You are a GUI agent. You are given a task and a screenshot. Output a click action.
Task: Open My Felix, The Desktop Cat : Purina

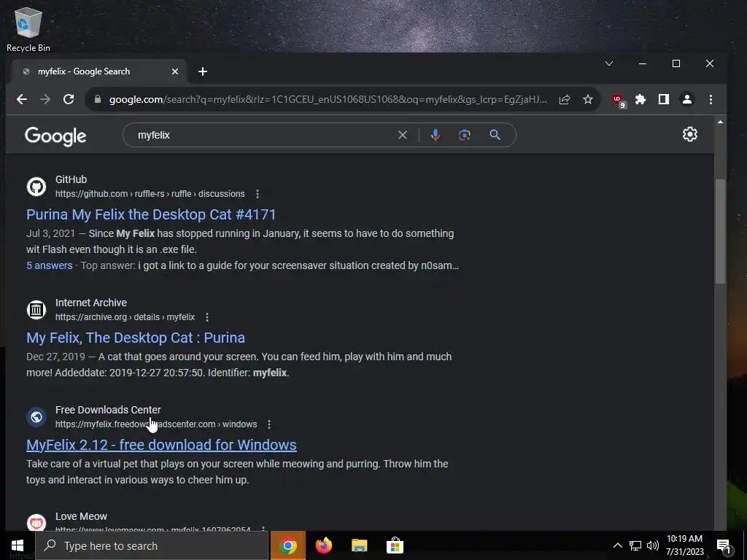[x=136, y=338]
